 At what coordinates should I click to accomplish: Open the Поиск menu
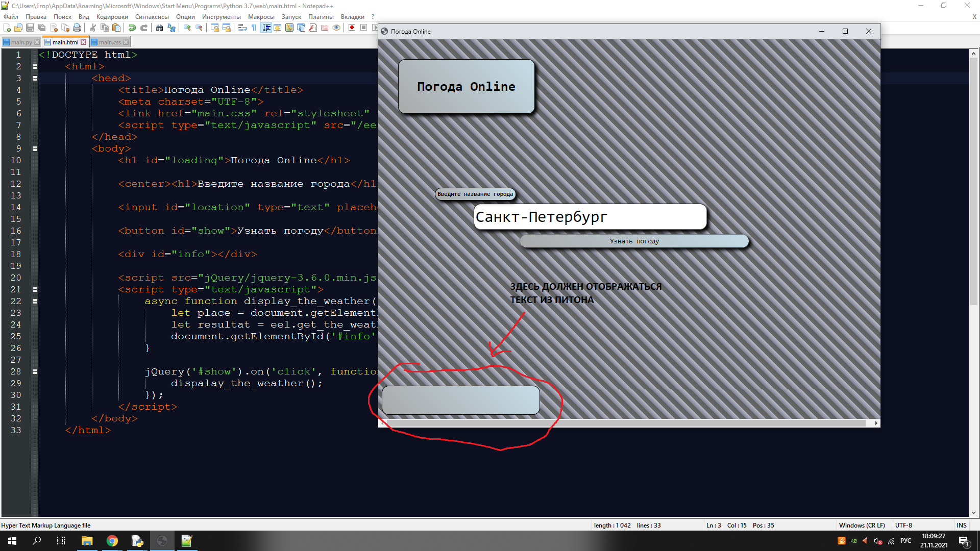62,17
